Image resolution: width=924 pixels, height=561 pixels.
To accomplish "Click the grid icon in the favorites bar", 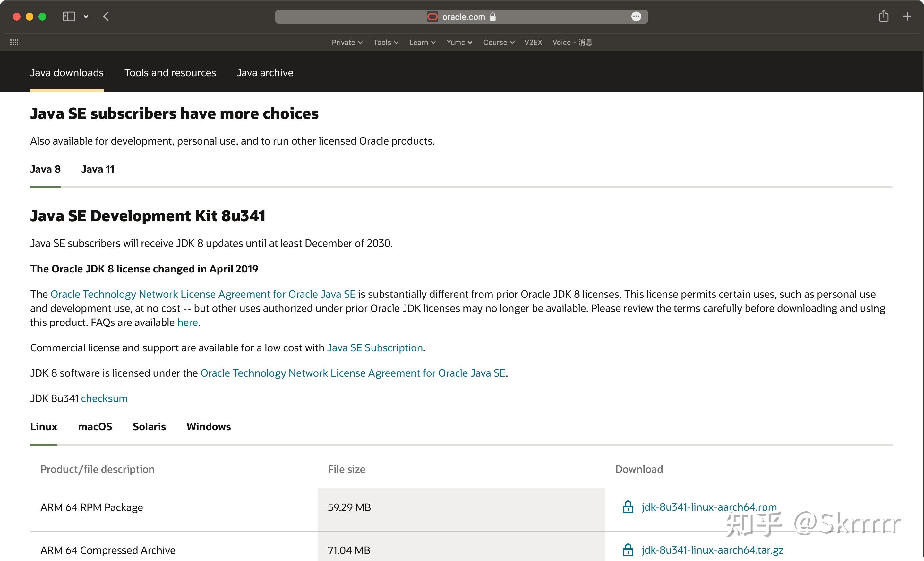I will tap(14, 42).
